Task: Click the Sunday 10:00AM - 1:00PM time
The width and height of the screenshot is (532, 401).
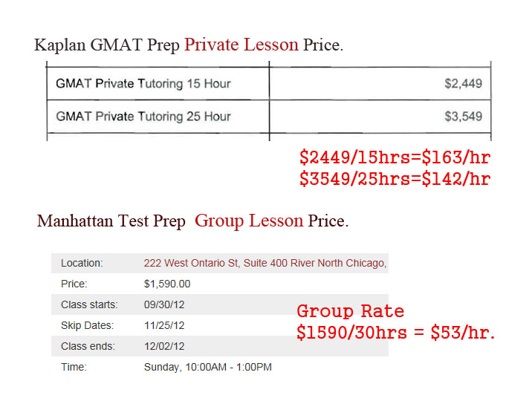Action: pos(207,367)
